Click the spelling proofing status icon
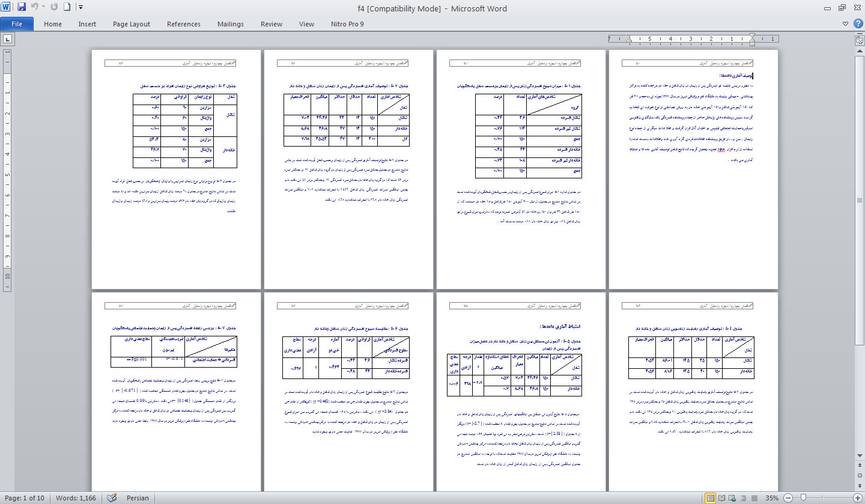865x504 pixels. (111, 498)
